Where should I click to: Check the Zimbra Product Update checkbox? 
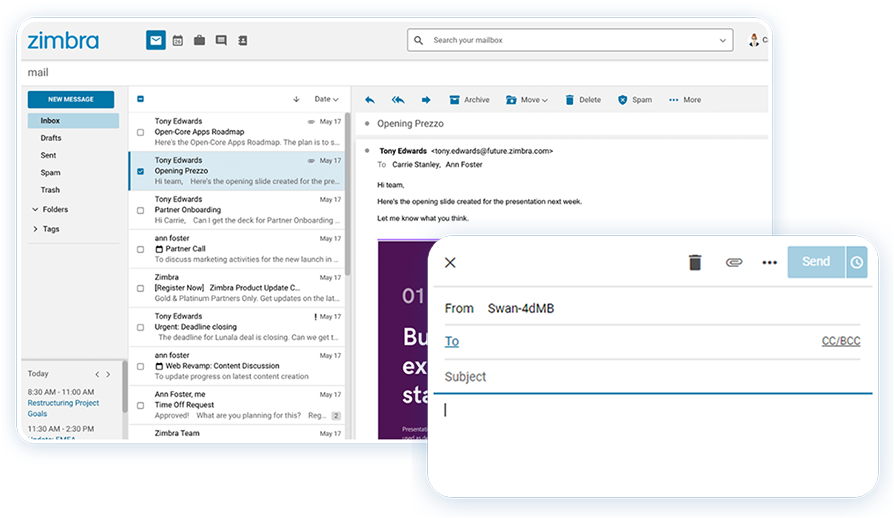pyautogui.click(x=140, y=288)
